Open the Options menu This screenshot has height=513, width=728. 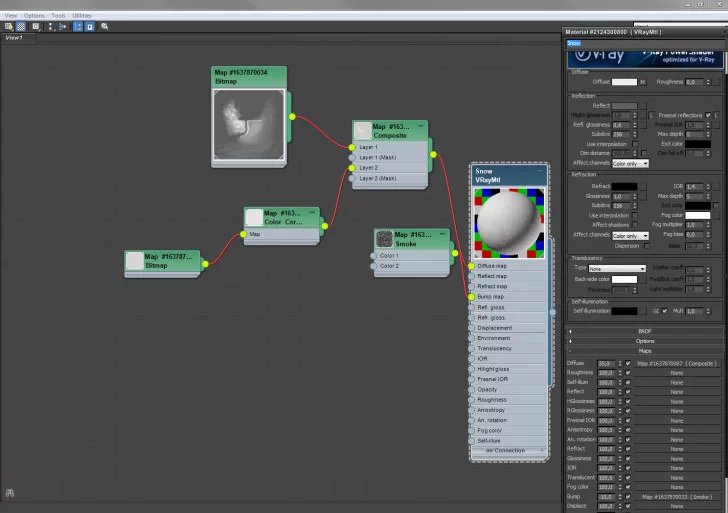point(34,15)
